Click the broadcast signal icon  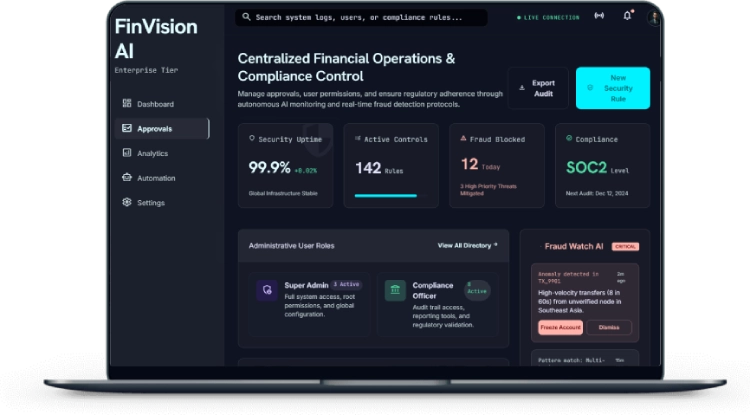coord(599,16)
